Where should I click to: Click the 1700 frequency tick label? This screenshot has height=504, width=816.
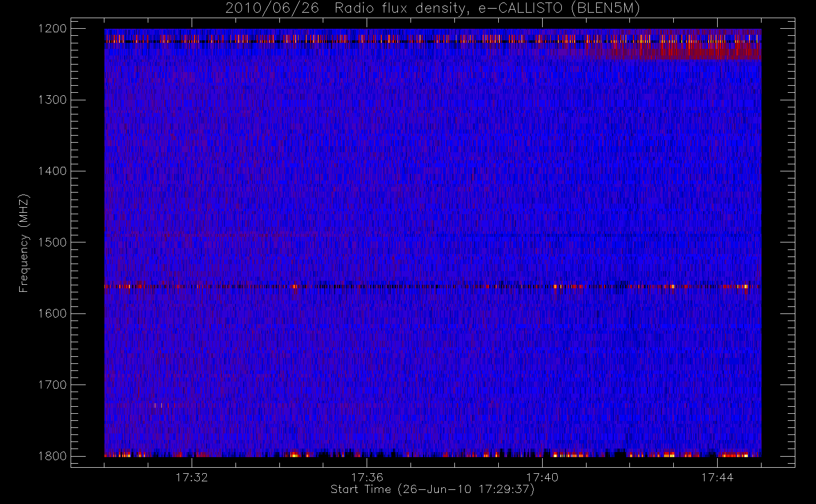[52, 385]
